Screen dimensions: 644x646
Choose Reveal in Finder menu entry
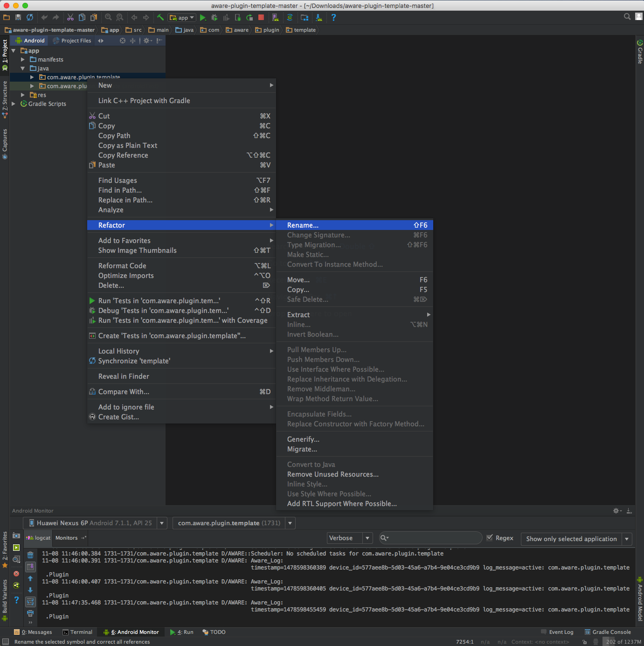[181, 376]
